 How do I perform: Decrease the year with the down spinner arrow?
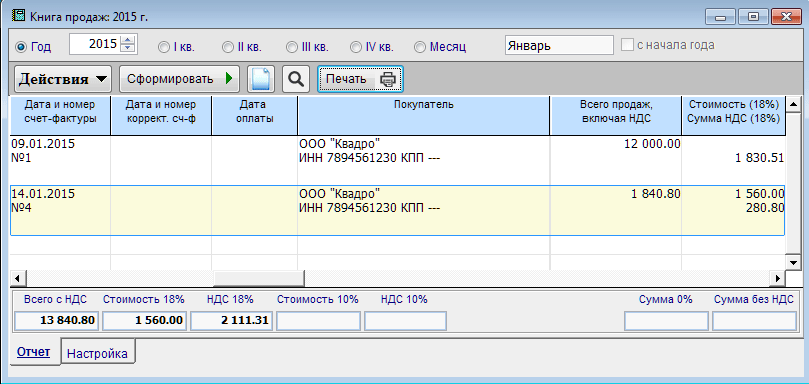[x=127, y=49]
